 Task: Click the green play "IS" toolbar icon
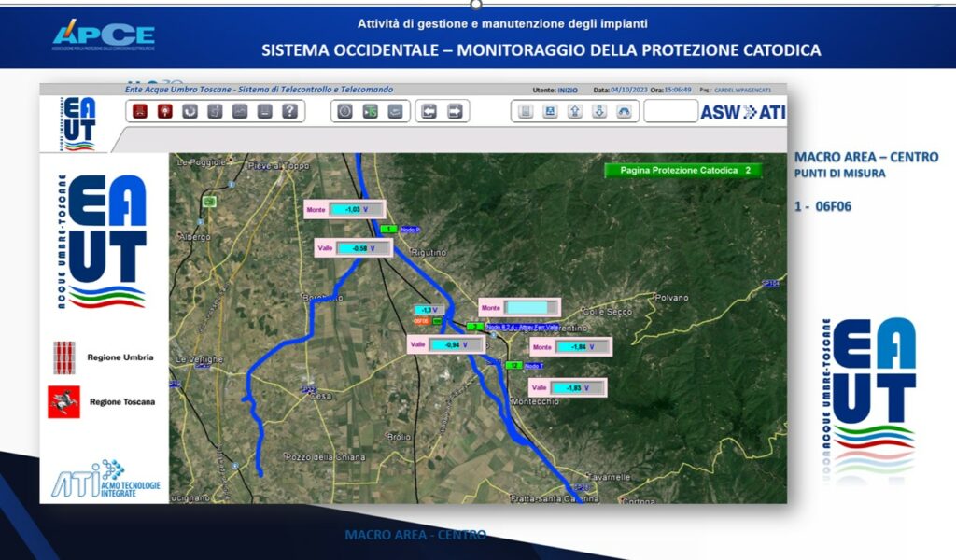point(370,111)
